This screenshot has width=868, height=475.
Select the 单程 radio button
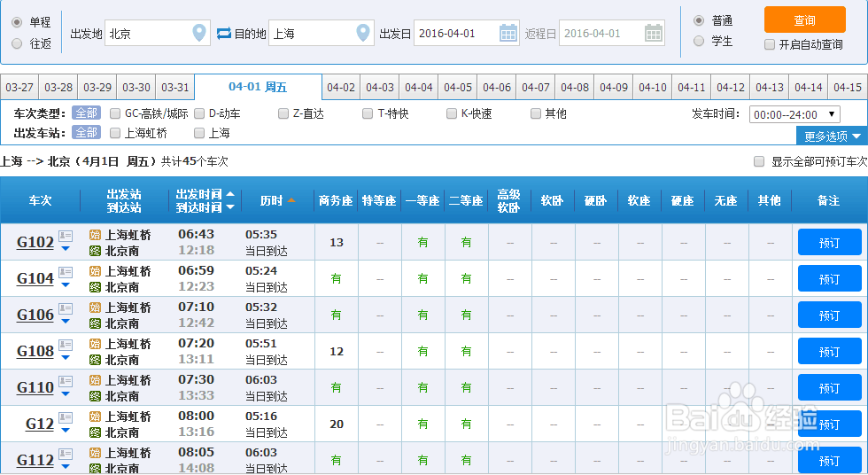point(17,22)
